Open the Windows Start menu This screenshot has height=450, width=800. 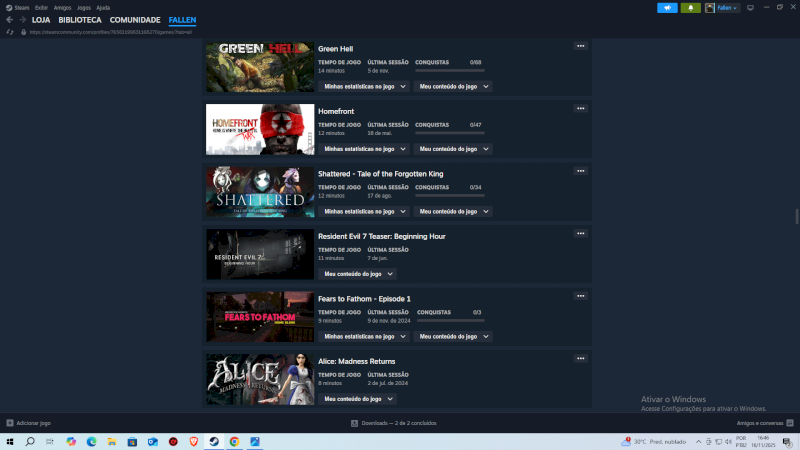(10, 442)
